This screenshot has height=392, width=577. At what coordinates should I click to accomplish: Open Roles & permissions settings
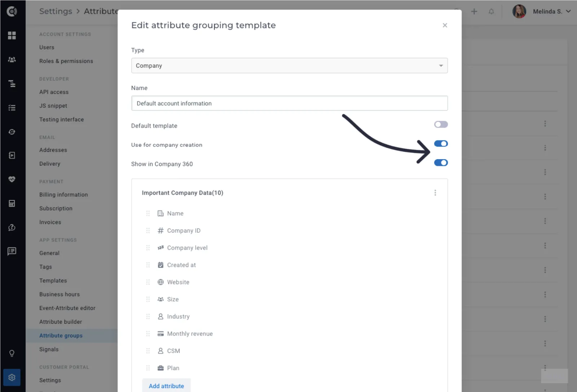pos(66,61)
